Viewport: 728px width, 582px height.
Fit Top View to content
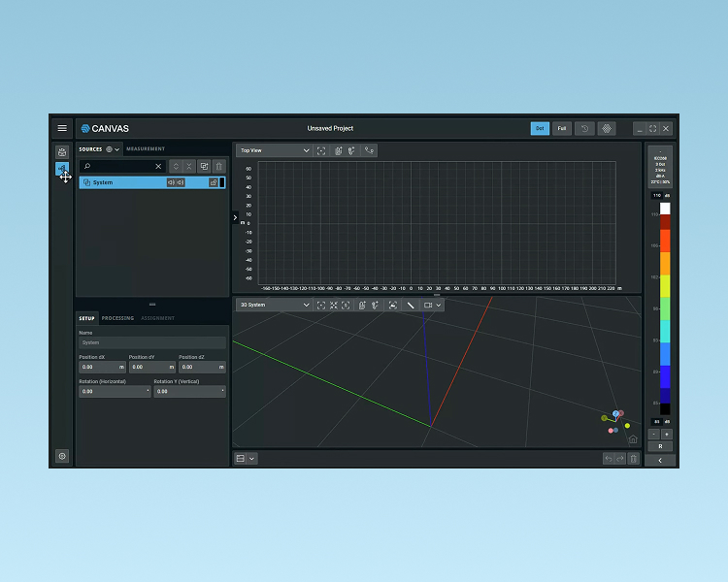point(321,150)
